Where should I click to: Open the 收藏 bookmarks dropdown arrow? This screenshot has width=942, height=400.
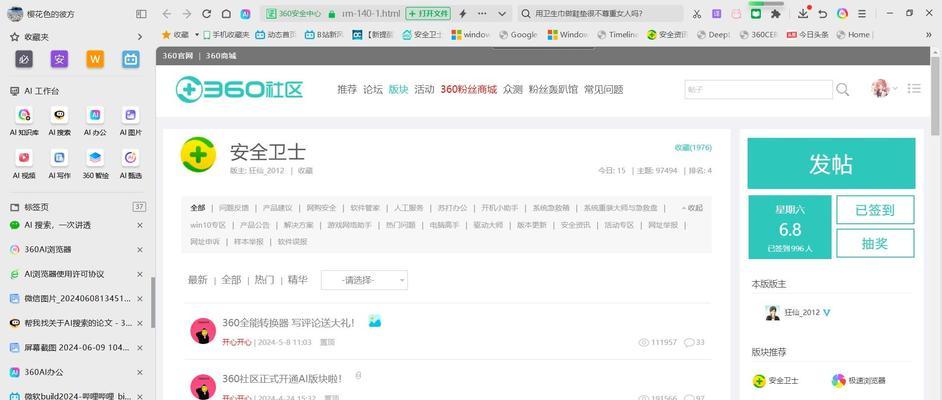196,35
